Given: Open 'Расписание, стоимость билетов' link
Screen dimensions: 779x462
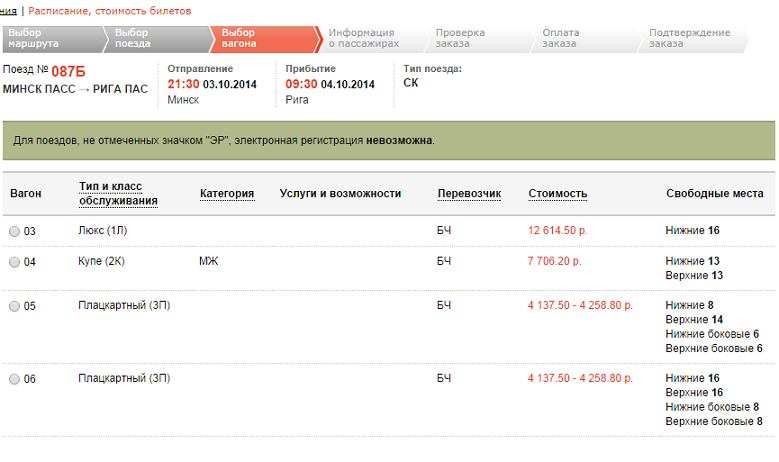Looking at the screenshot, I should pyautogui.click(x=110, y=10).
